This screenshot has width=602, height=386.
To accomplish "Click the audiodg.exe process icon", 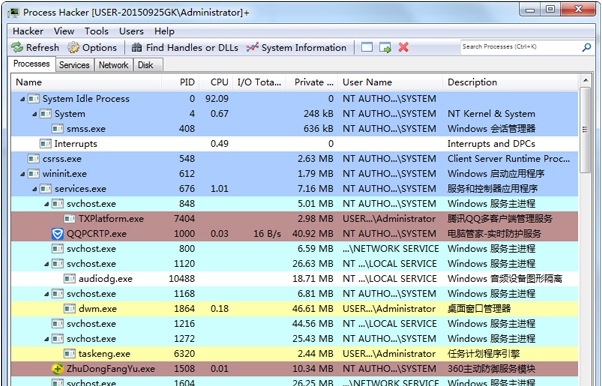I will coord(69,278).
